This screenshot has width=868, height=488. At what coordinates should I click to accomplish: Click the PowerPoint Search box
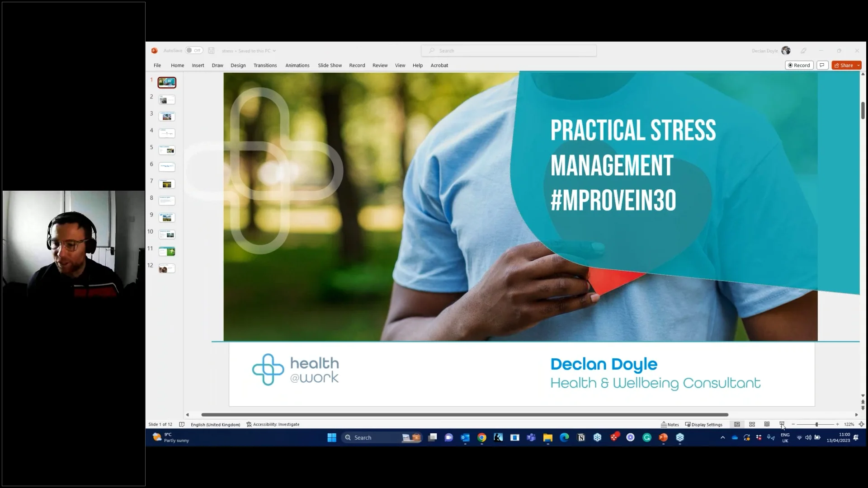coord(509,51)
